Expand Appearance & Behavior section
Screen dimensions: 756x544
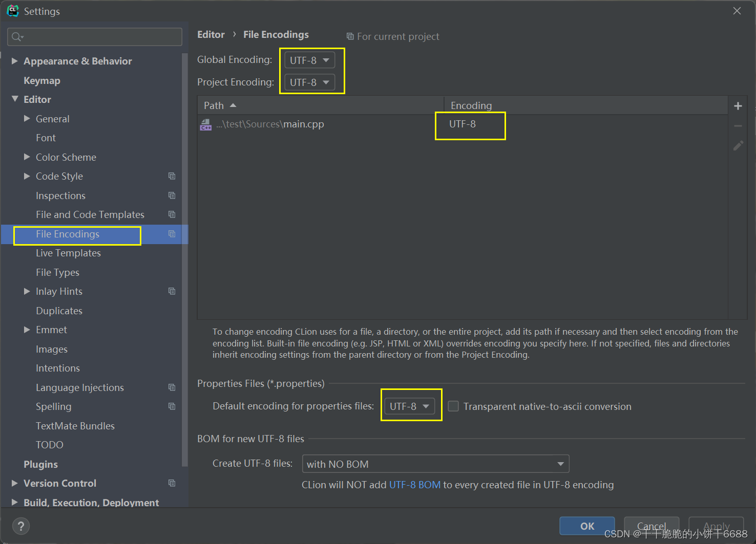coord(14,61)
